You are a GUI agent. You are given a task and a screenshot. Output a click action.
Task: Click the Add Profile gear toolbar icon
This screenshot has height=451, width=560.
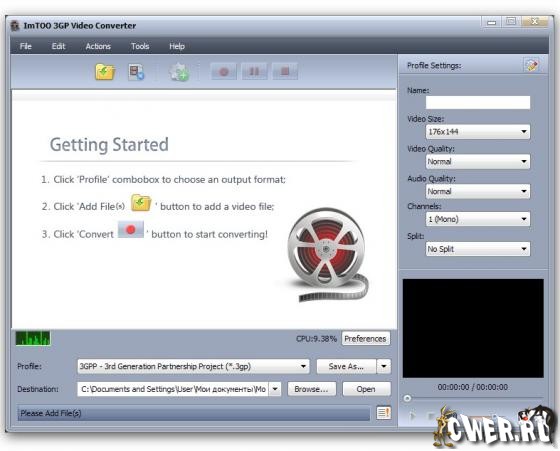point(179,72)
